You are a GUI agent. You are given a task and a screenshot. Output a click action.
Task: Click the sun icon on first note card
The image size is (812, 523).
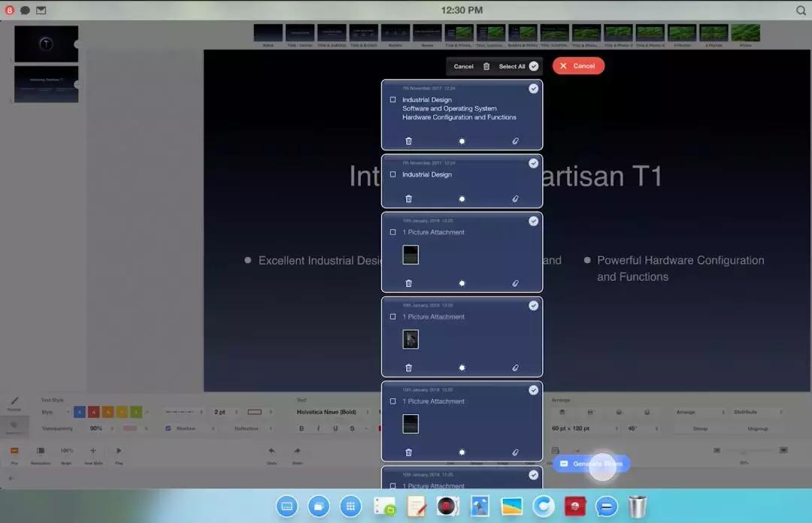462,141
